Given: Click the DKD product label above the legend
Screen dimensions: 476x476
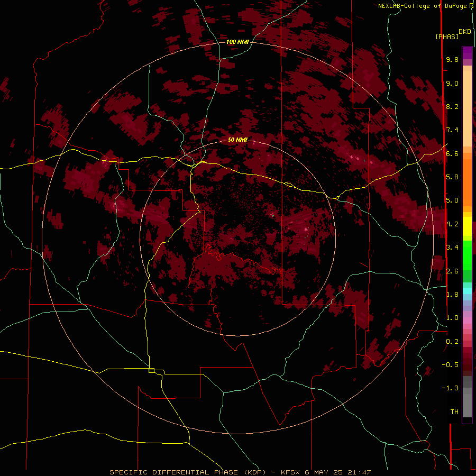Looking at the screenshot, I should 465,32.
